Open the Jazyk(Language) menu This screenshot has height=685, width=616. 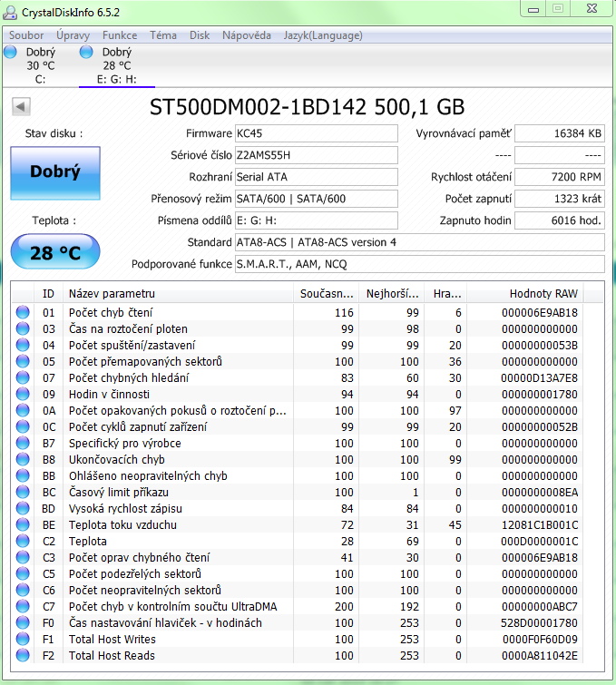[x=323, y=35]
